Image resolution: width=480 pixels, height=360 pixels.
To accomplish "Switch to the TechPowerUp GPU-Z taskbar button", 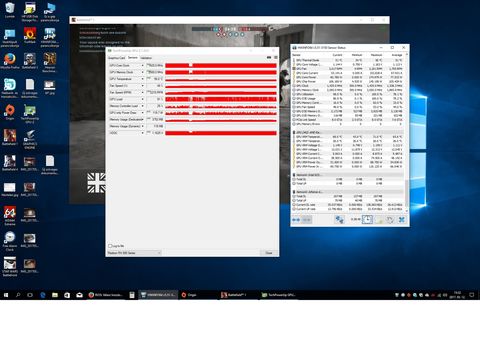I will coord(279,295).
